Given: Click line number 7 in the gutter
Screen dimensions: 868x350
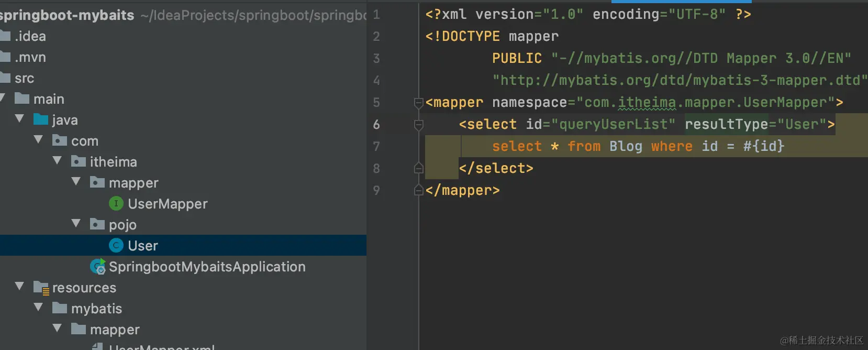Looking at the screenshot, I should tap(376, 147).
